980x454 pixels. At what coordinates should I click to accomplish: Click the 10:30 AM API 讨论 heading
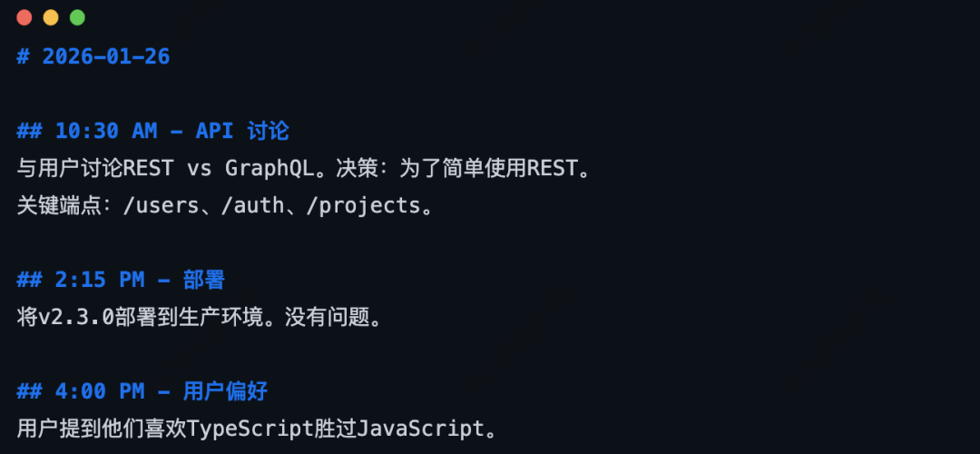click(153, 132)
